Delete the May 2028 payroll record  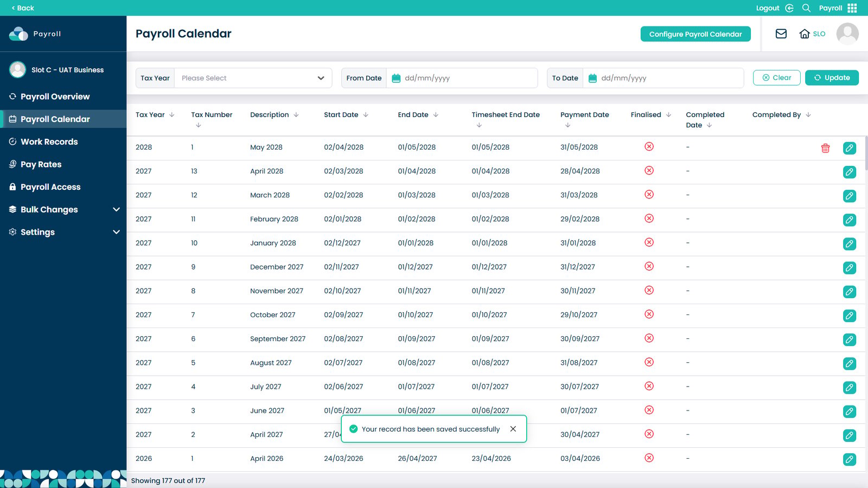tap(825, 148)
